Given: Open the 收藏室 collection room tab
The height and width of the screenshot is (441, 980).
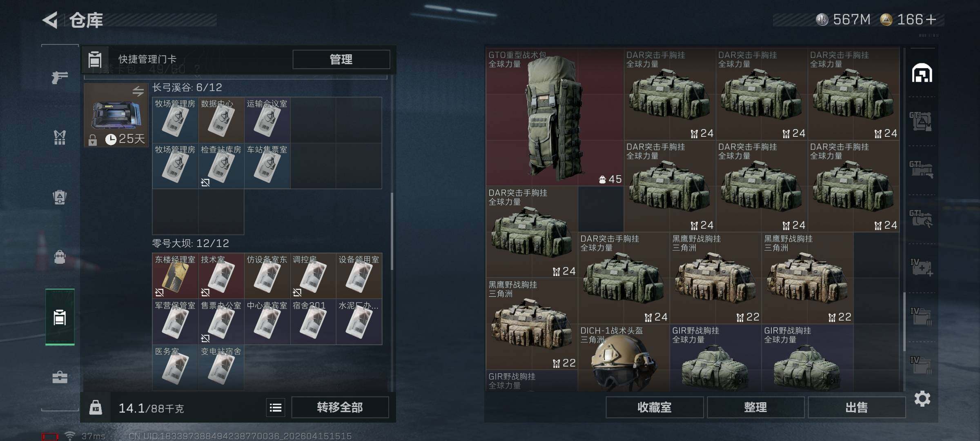Looking at the screenshot, I should pyautogui.click(x=655, y=407).
